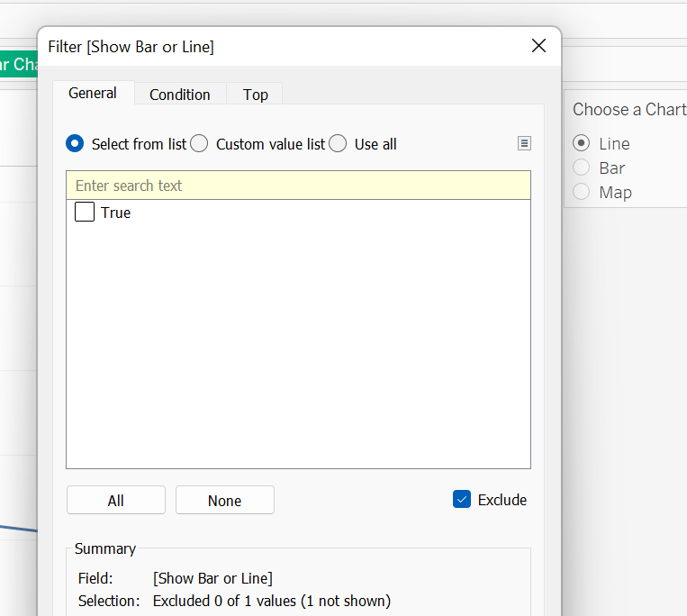Select Line in Choose a Chart
Viewport: 687px width, 616px height.
click(x=582, y=143)
